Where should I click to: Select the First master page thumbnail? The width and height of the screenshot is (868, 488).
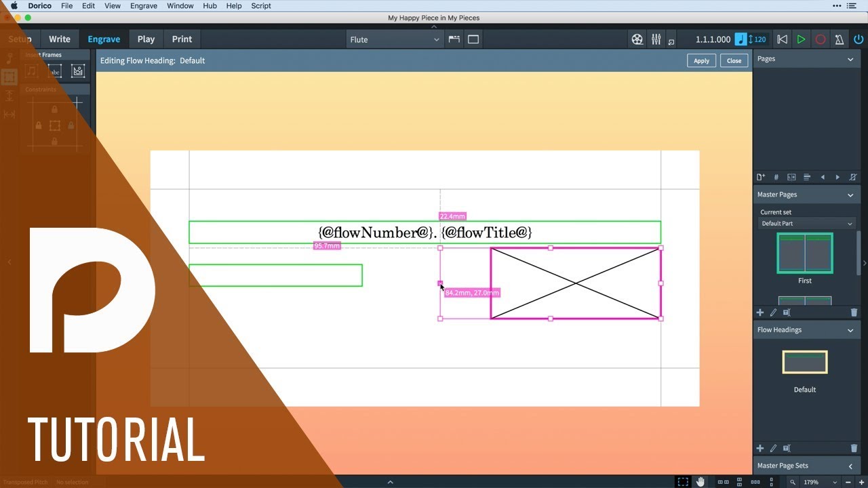pos(805,253)
